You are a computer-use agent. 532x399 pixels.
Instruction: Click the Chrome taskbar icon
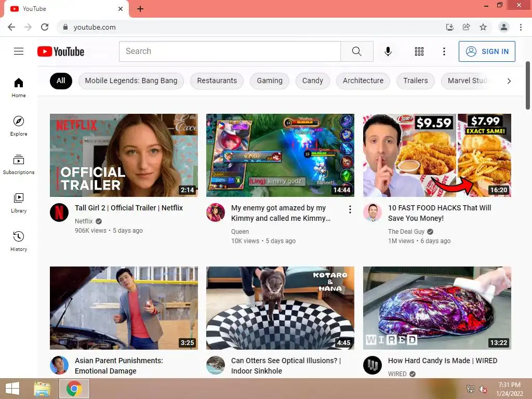pyautogui.click(x=74, y=389)
